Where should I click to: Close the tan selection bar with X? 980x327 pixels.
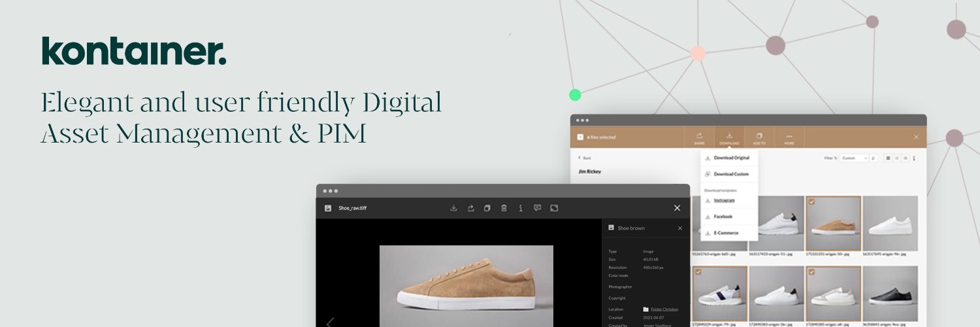coord(916,137)
